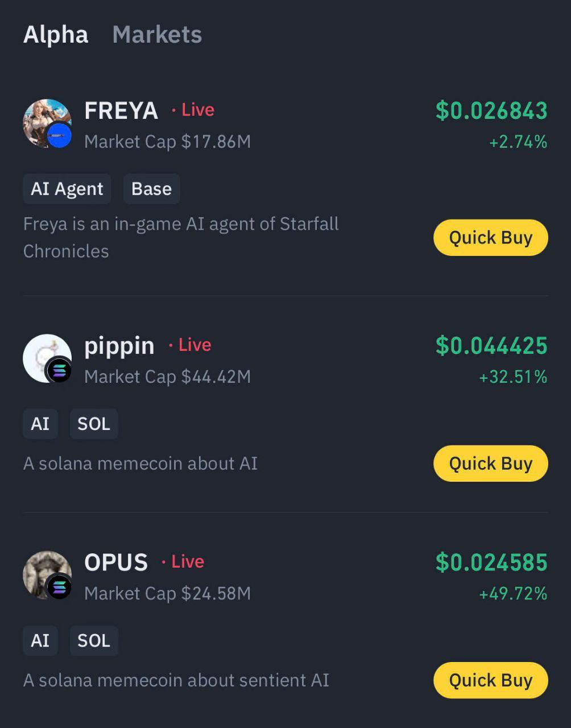Switch to the Alpha tab
This screenshot has height=728, width=571.
pos(56,35)
